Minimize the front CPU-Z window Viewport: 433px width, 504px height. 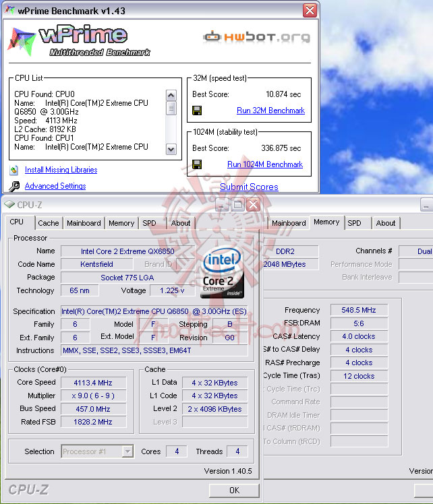tap(223, 205)
